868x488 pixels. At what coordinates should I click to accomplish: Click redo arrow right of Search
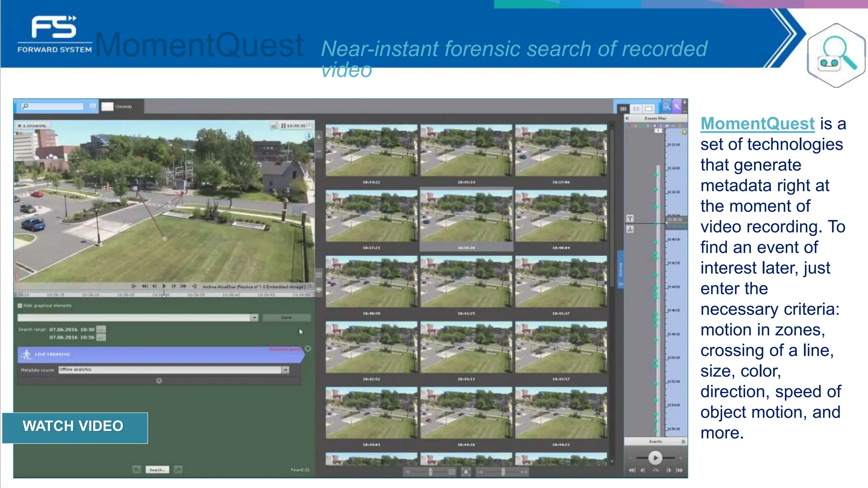pyautogui.click(x=178, y=470)
